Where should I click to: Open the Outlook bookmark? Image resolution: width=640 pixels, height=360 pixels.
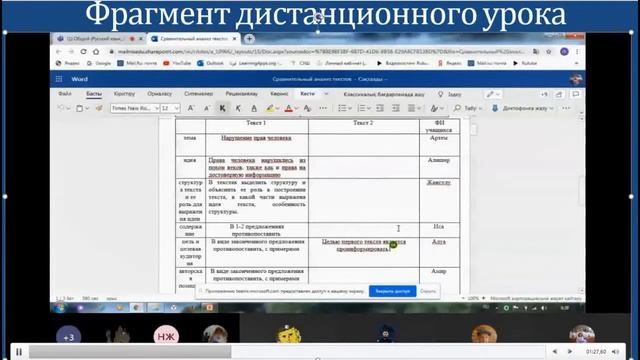click(x=211, y=63)
